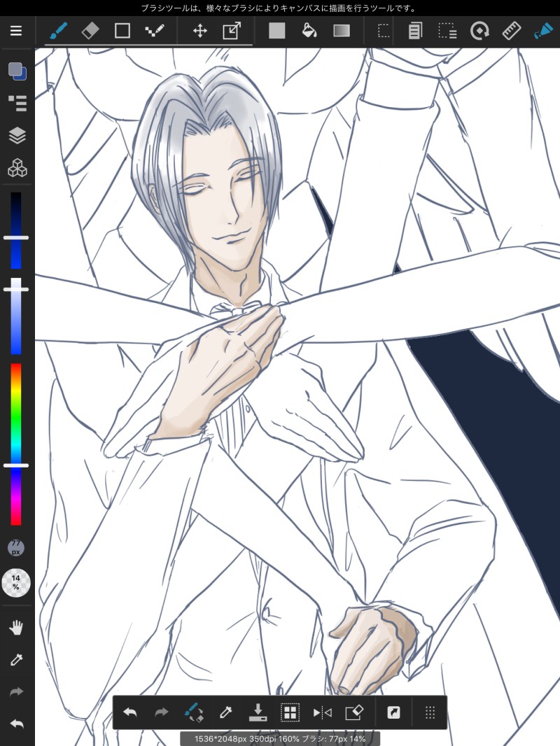Click the export arrow icon in shortcut bar
This screenshot has height=746, width=560.
(x=393, y=712)
